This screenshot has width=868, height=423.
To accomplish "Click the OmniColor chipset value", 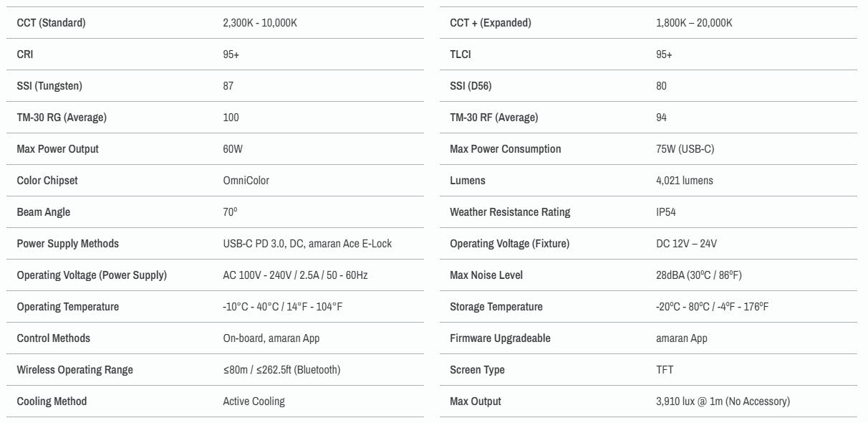I will (246, 181).
